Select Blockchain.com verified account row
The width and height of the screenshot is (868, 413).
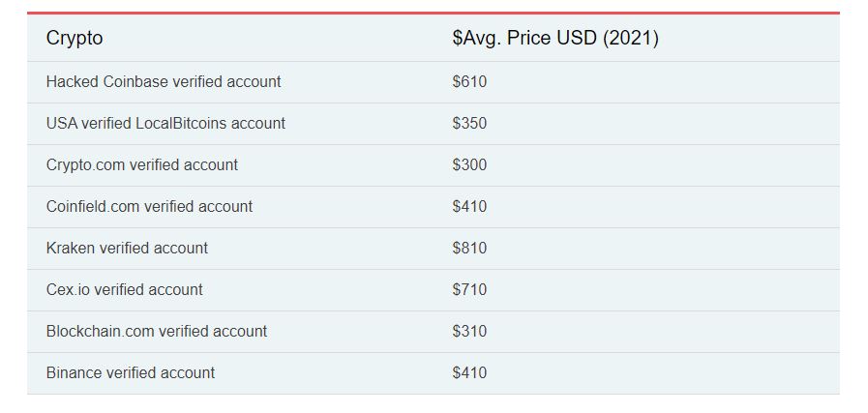pos(434,332)
